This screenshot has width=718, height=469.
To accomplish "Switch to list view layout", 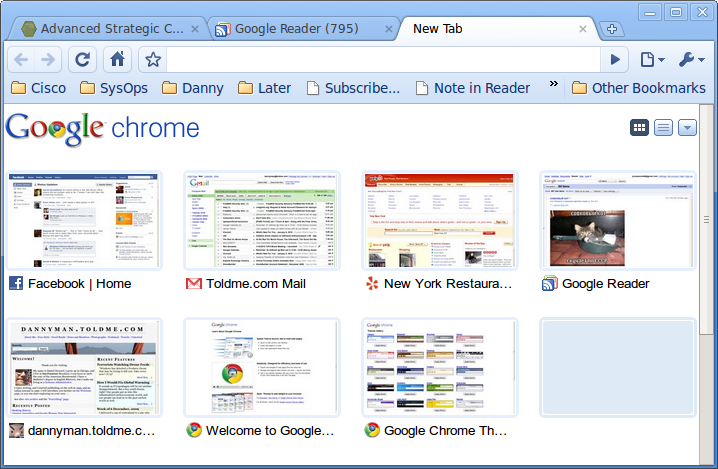I will (x=663, y=127).
